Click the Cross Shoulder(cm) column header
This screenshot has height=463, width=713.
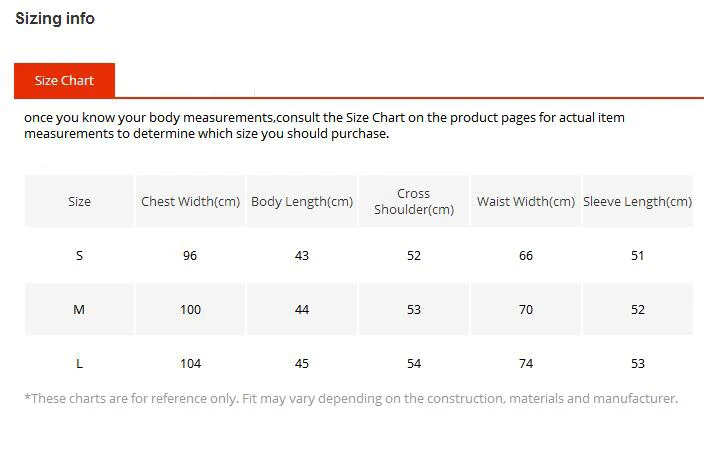coord(414,201)
